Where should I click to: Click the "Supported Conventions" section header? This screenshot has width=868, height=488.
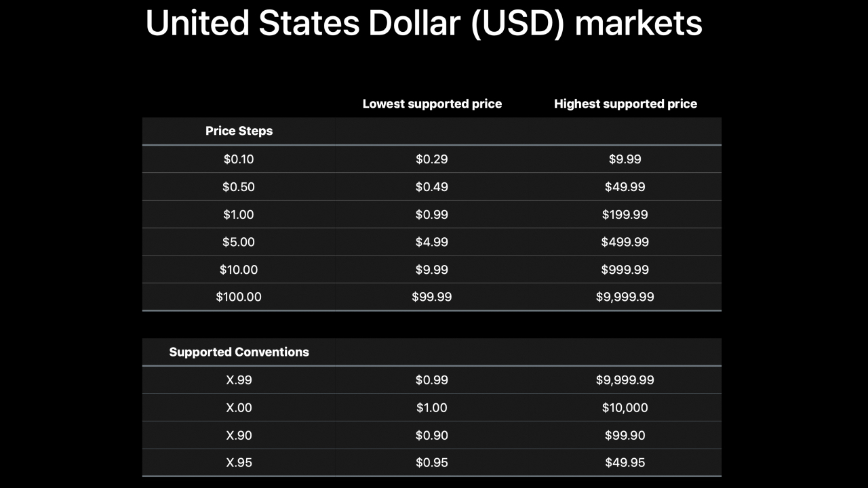pyautogui.click(x=239, y=352)
